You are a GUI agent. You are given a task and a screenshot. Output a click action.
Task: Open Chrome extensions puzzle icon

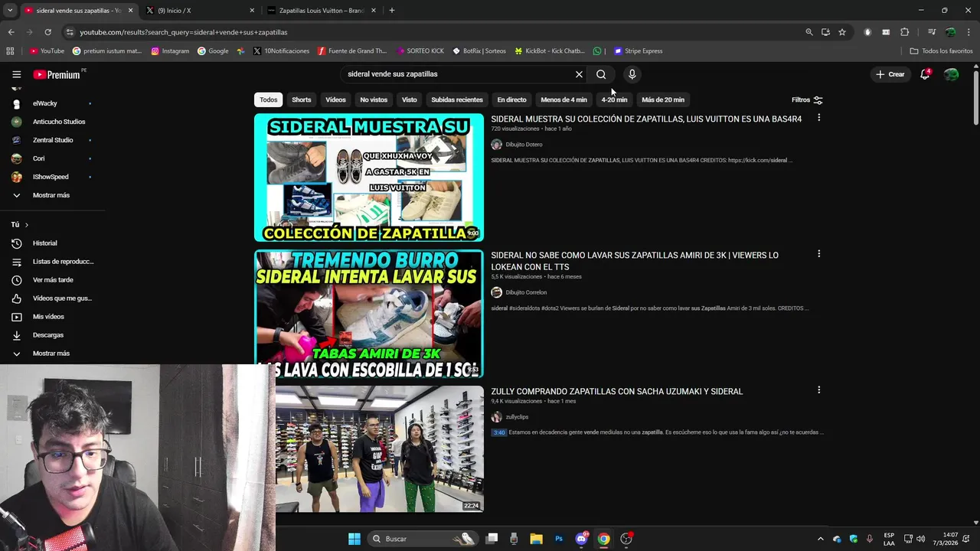point(905,32)
